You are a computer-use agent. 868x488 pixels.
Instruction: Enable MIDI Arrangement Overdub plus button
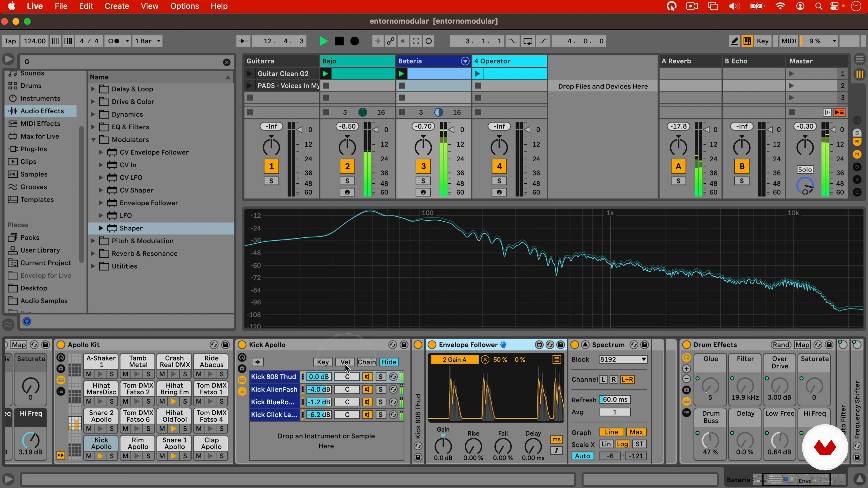point(378,41)
